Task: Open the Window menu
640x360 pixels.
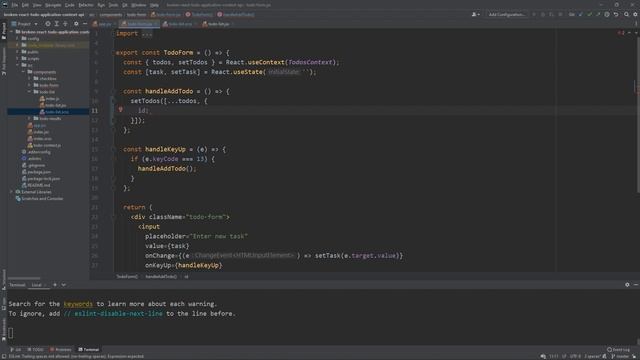Action: pyautogui.click(x=139, y=5)
